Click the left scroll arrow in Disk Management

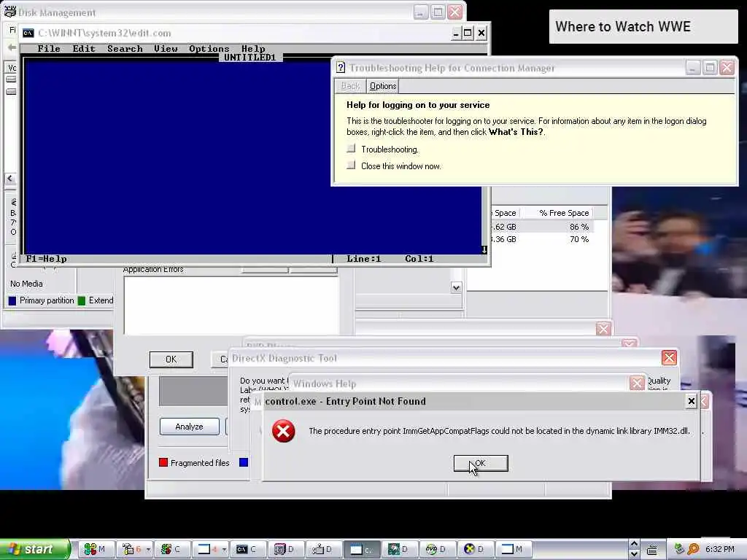10,179
